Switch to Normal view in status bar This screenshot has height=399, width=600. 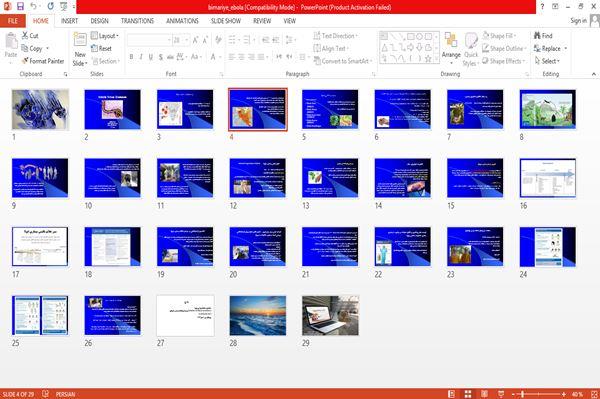coord(452,394)
